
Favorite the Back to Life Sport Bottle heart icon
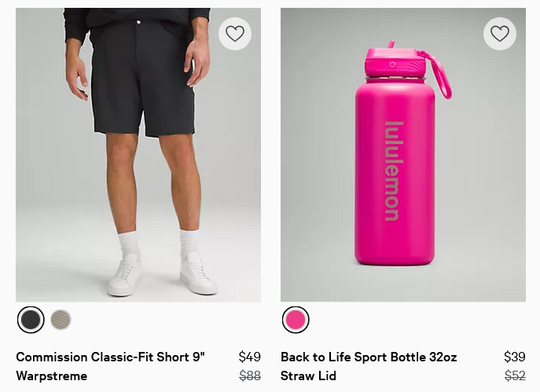click(x=500, y=34)
